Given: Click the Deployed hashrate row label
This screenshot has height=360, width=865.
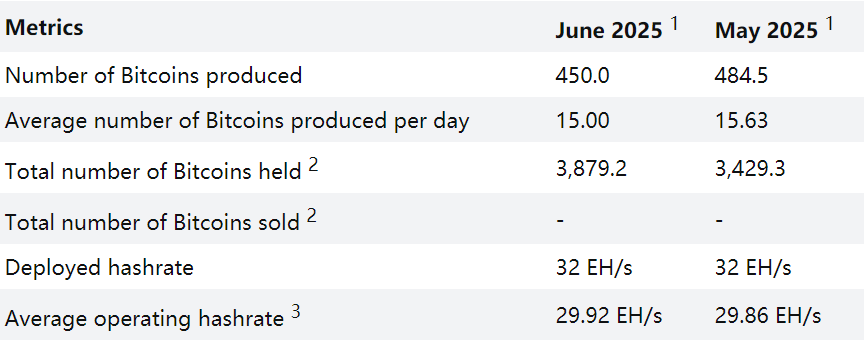Looking at the screenshot, I should (99, 267).
